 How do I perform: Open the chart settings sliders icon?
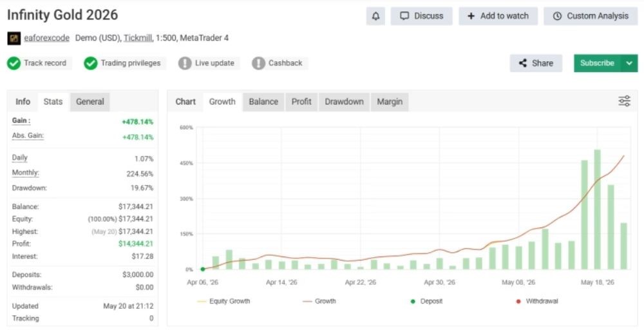624,101
